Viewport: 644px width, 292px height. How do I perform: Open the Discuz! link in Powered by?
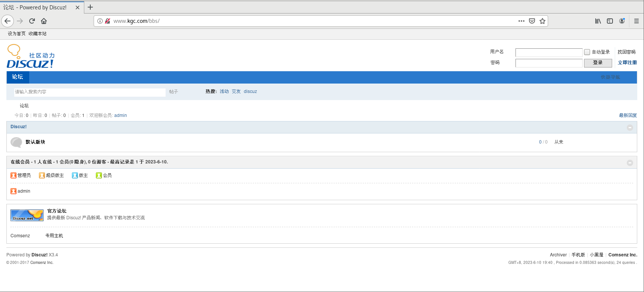click(39, 255)
